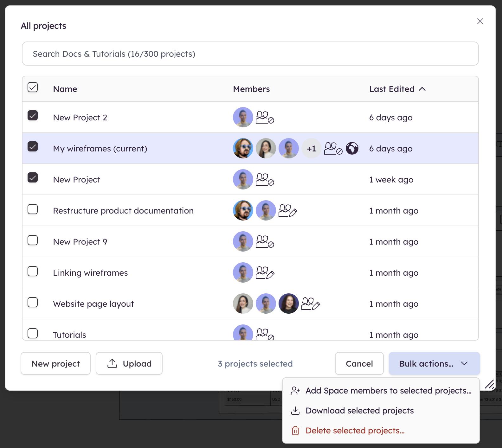Click the trash icon for Delete selected projects
Image resolution: width=502 pixels, height=448 pixels.
pyautogui.click(x=295, y=431)
